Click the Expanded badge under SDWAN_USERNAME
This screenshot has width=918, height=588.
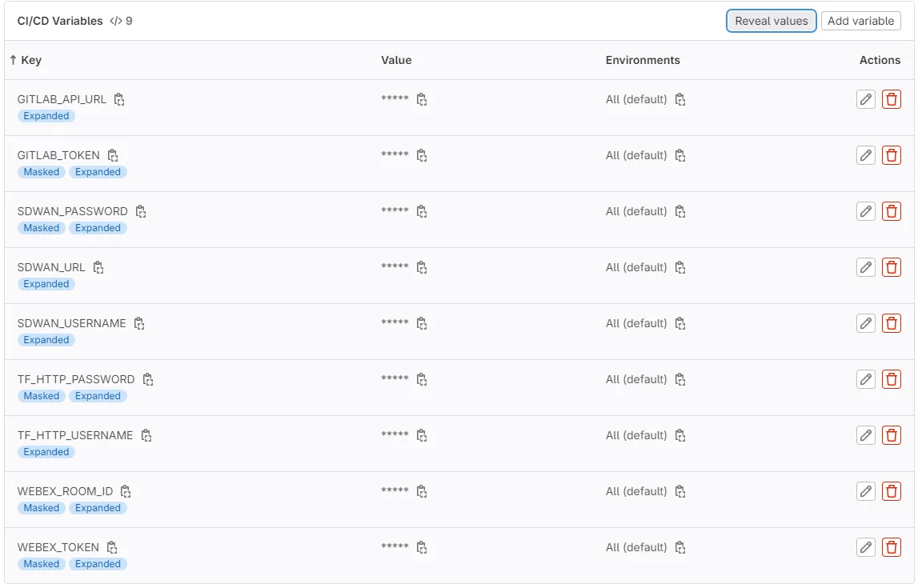[46, 340]
